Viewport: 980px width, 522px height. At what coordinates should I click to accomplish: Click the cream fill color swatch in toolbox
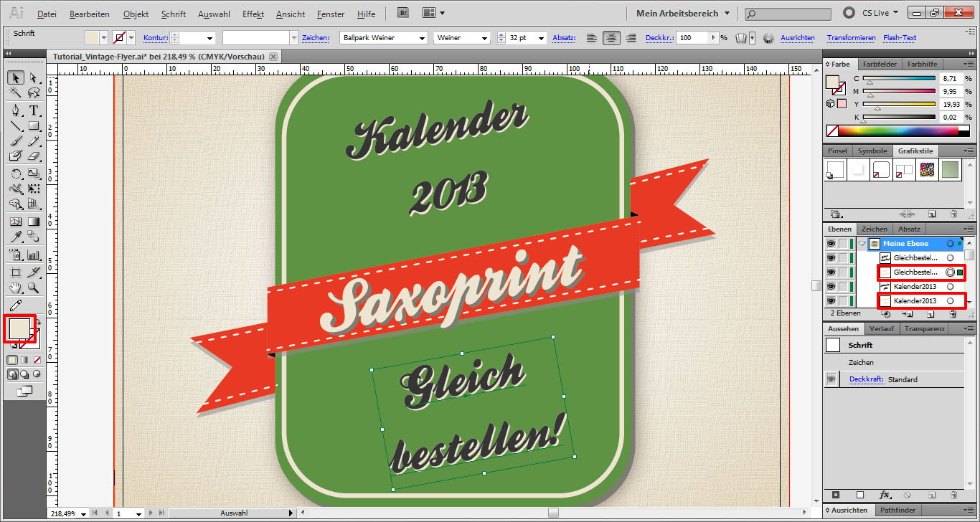tap(19, 328)
